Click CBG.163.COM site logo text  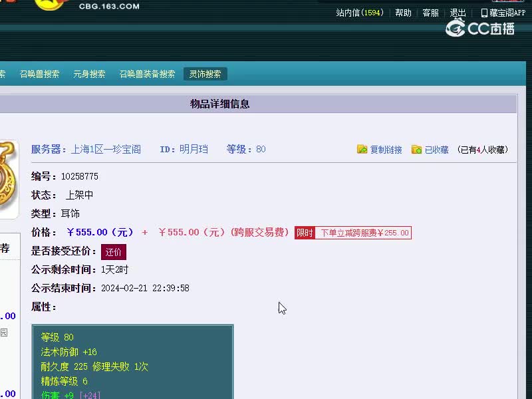click(x=109, y=6)
